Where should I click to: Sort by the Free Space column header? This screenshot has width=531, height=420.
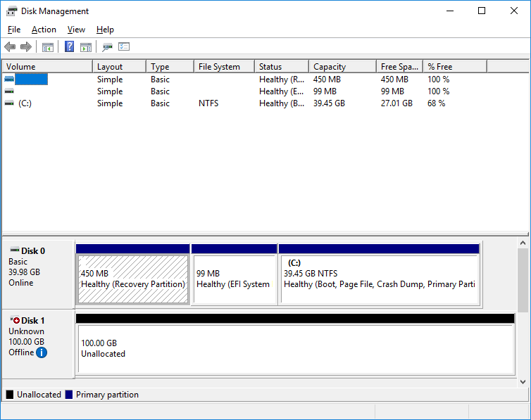pos(400,67)
